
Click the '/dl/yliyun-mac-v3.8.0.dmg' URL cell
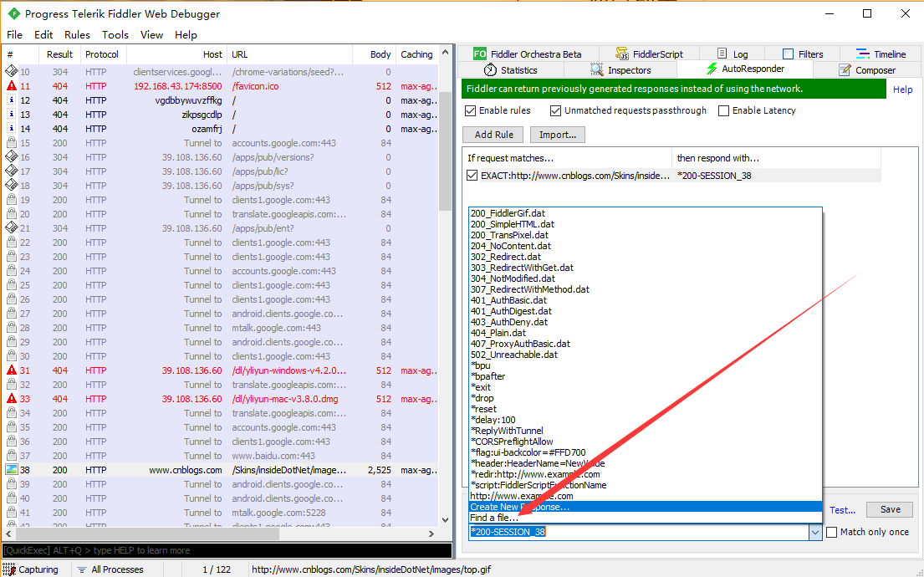click(284, 399)
